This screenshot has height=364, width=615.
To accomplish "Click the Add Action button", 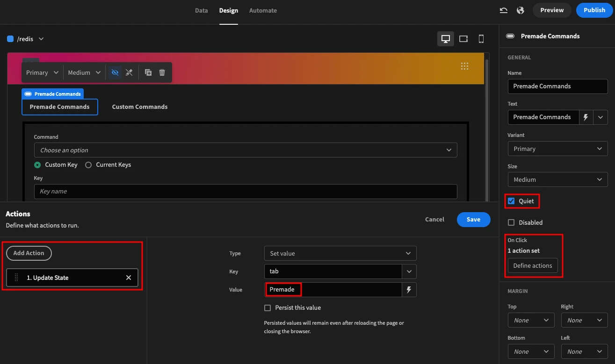I will coord(29,253).
